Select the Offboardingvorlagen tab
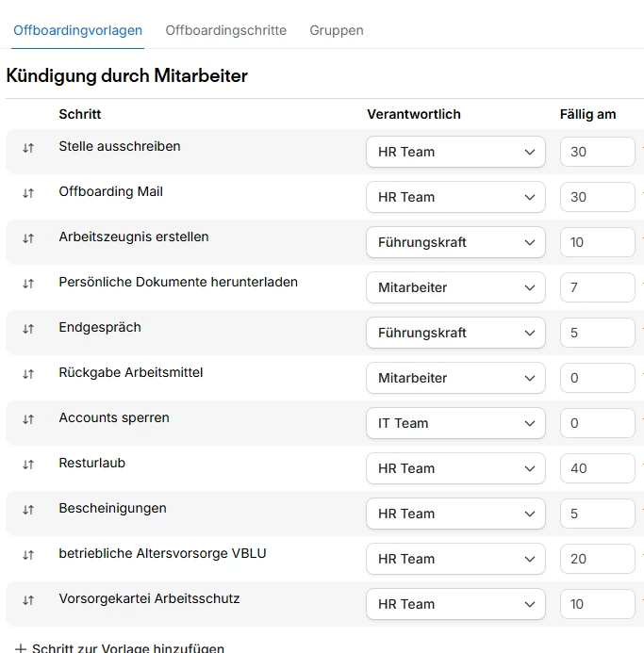This screenshot has height=653, width=644. [x=77, y=30]
